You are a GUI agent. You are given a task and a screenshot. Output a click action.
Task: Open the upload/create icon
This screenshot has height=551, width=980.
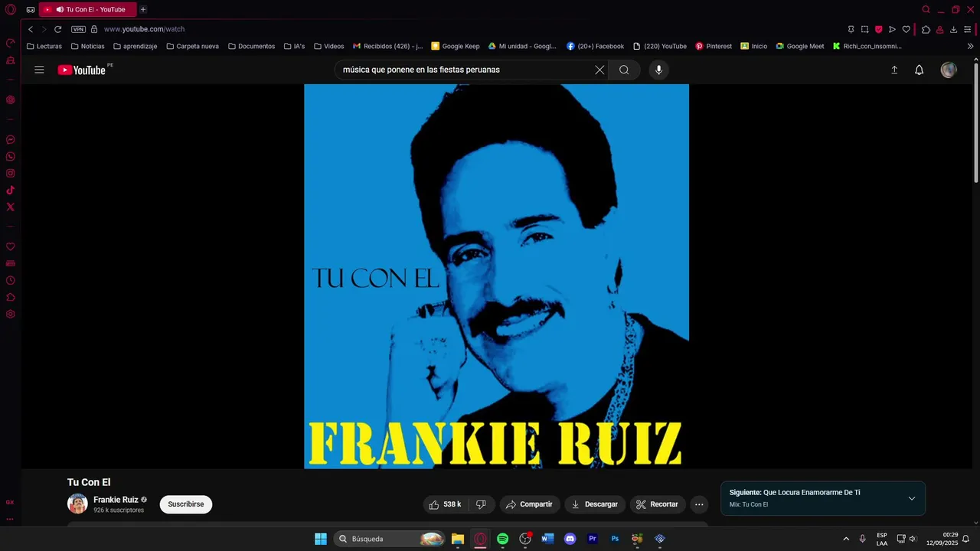coord(894,70)
